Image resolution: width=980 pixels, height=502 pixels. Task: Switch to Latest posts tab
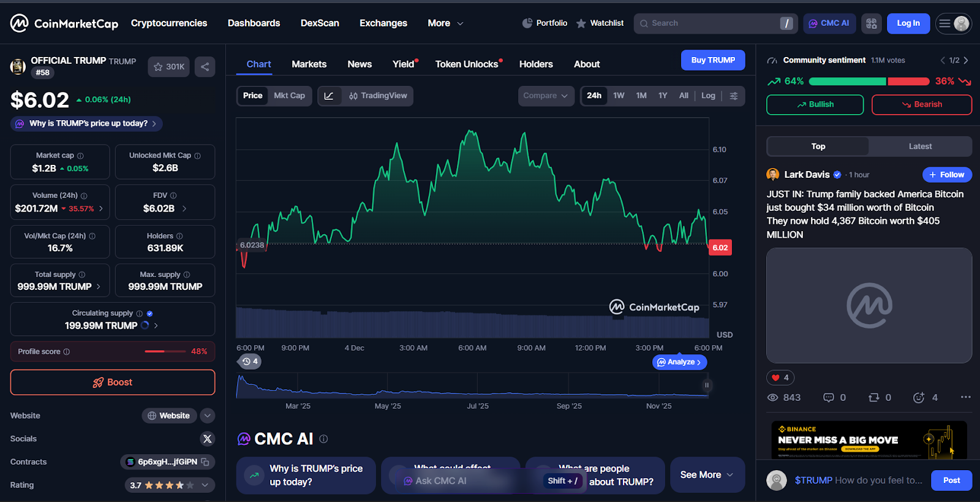click(x=920, y=146)
